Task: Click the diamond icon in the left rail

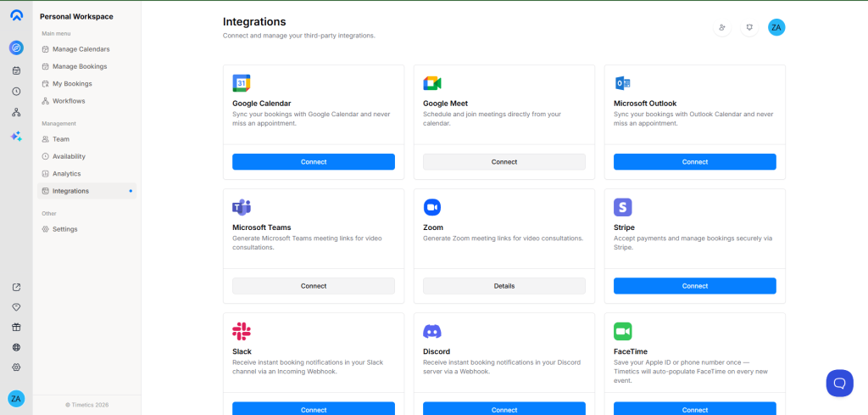Action: pyautogui.click(x=16, y=306)
